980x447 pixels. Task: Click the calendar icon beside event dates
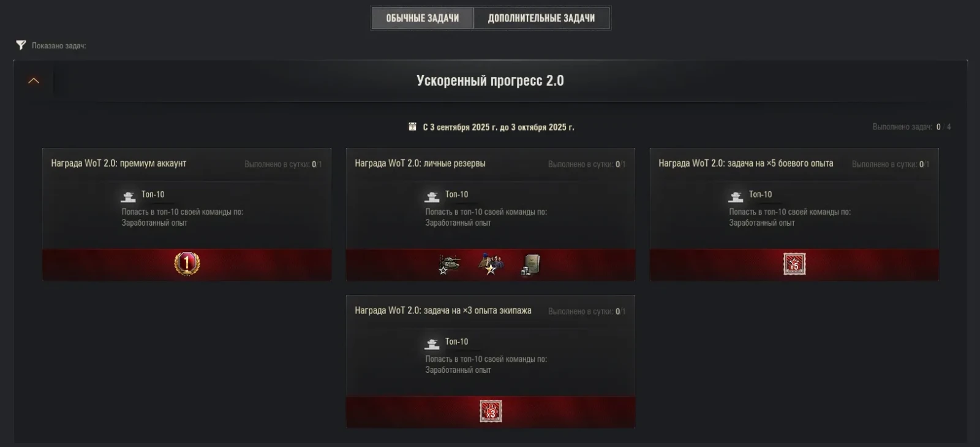tap(412, 127)
